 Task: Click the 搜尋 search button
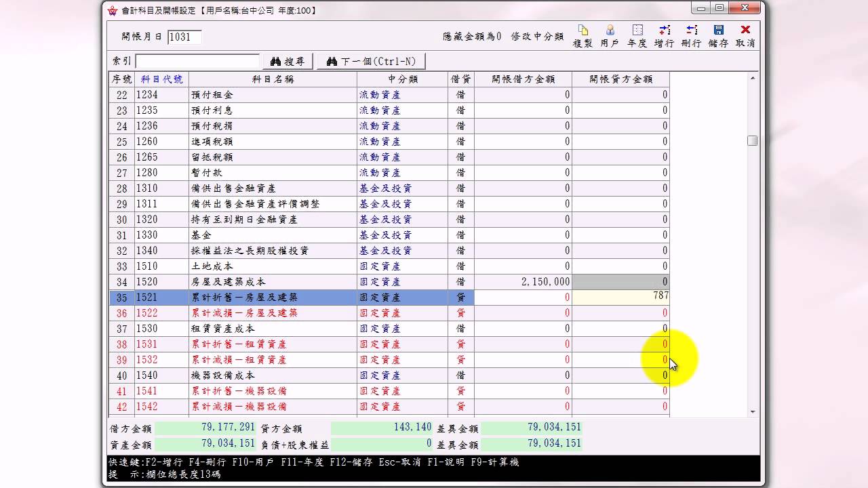click(288, 62)
